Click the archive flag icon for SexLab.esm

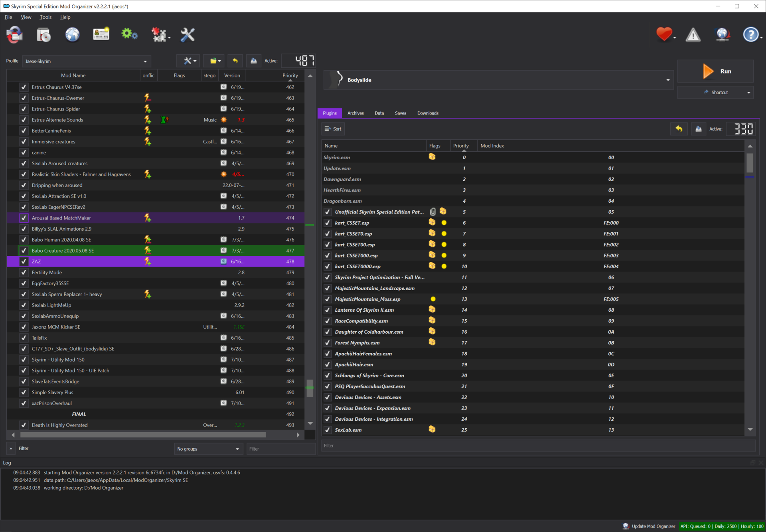click(x=432, y=429)
